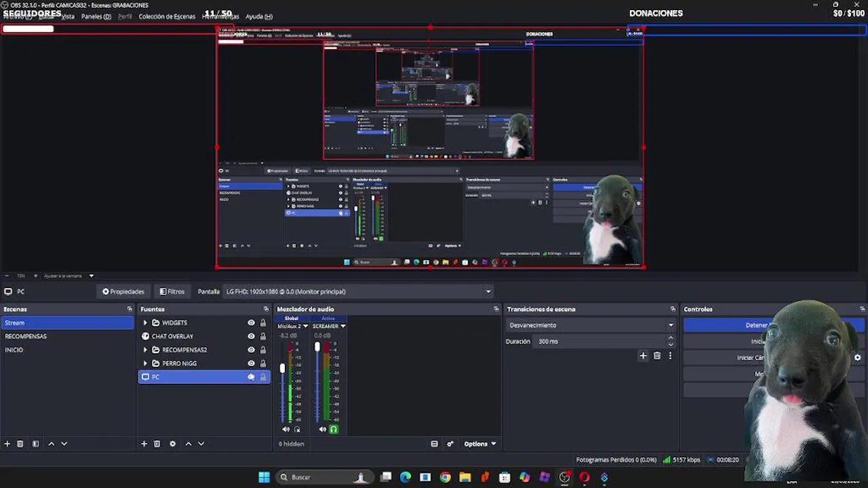Hide the PERRO NIGG source eye

(251, 363)
